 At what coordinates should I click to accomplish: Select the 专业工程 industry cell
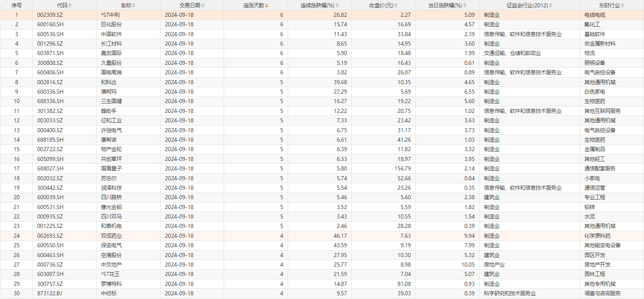pos(595,197)
